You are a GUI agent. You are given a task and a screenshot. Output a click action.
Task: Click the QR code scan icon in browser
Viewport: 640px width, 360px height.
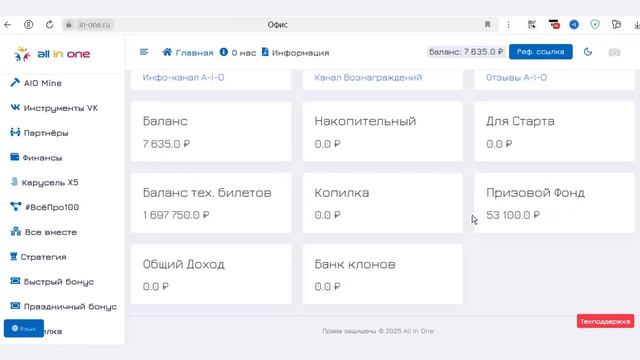[531, 24]
